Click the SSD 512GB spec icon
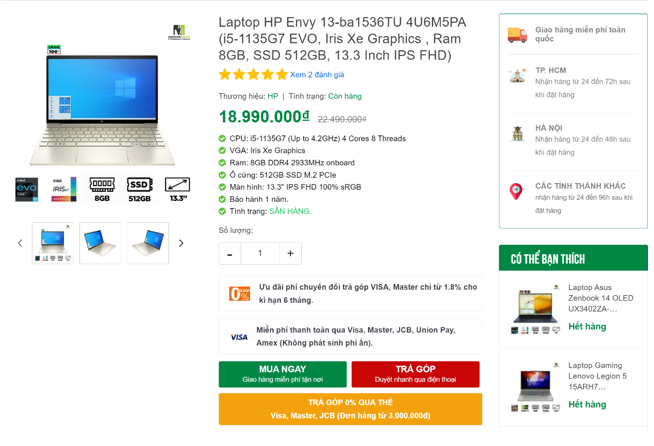Image resolution: width=654 pixels, height=446 pixels. click(x=139, y=189)
